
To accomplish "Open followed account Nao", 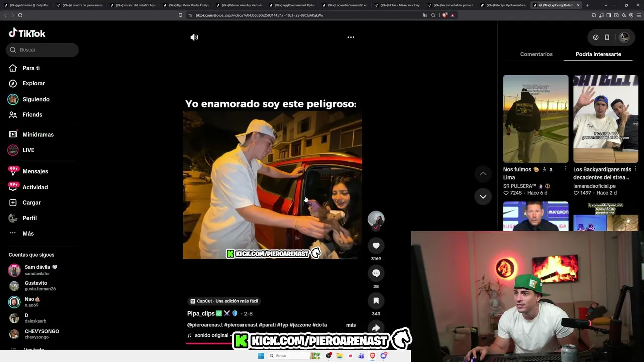I will [31, 302].
